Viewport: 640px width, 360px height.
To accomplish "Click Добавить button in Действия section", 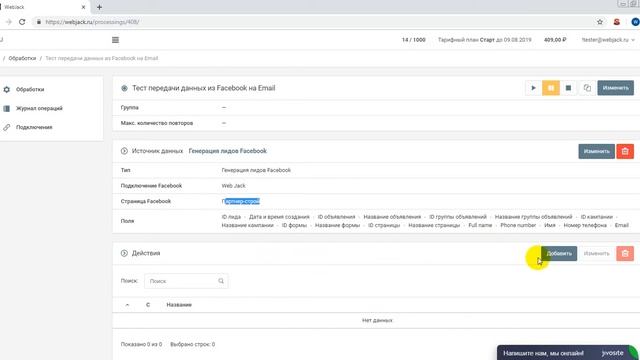I will [559, 253].
